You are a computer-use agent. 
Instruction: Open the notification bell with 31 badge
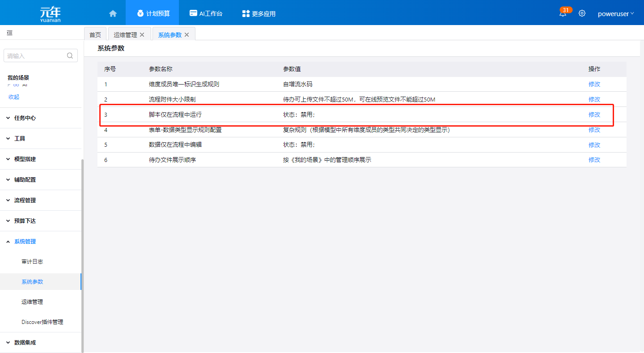[563, 13]
